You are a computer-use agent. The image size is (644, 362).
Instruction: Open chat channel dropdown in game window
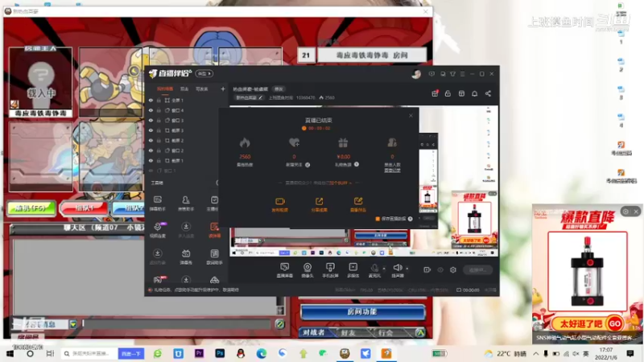[x=73, y=324]
